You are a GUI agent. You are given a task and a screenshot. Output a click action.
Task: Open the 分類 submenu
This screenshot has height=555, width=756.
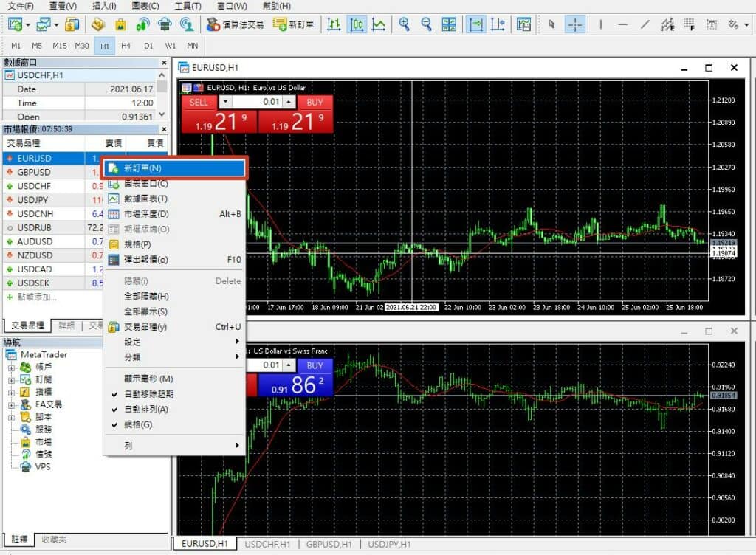pos(174,357)
